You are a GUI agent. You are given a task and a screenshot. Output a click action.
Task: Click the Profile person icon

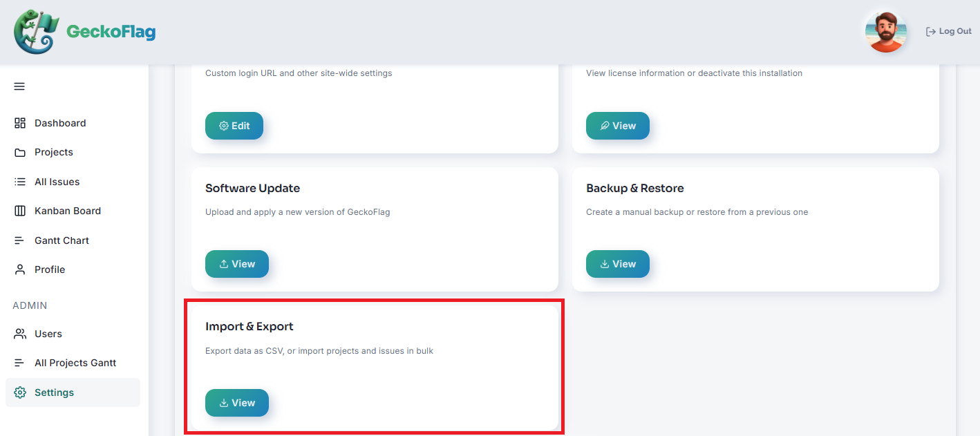(x=20, y=269)
